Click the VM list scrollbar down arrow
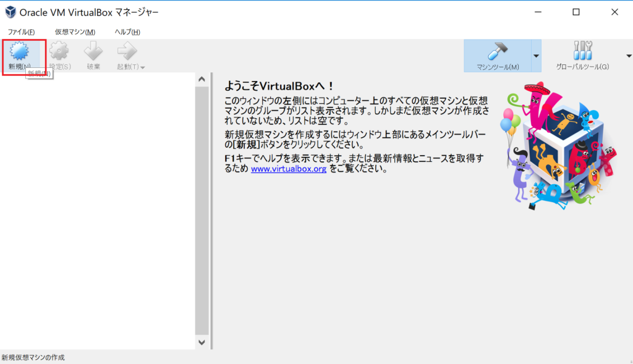 tap(202, 342)
